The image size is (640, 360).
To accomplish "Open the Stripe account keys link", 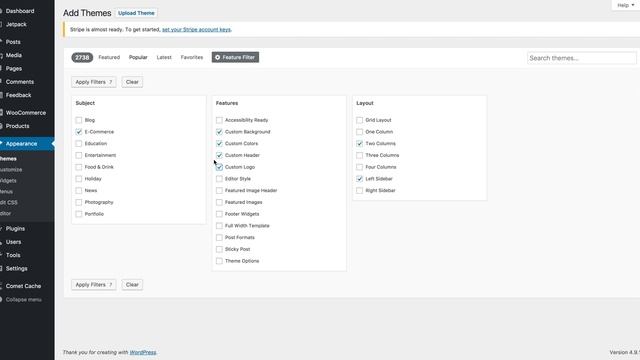I will point(196,29).
